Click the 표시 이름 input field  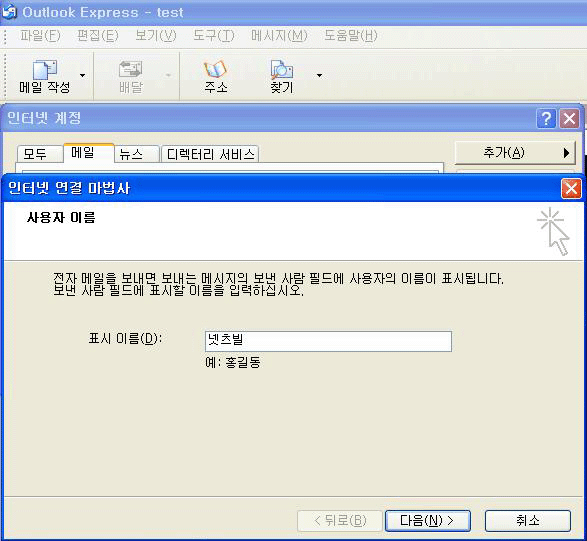[328, 341]
